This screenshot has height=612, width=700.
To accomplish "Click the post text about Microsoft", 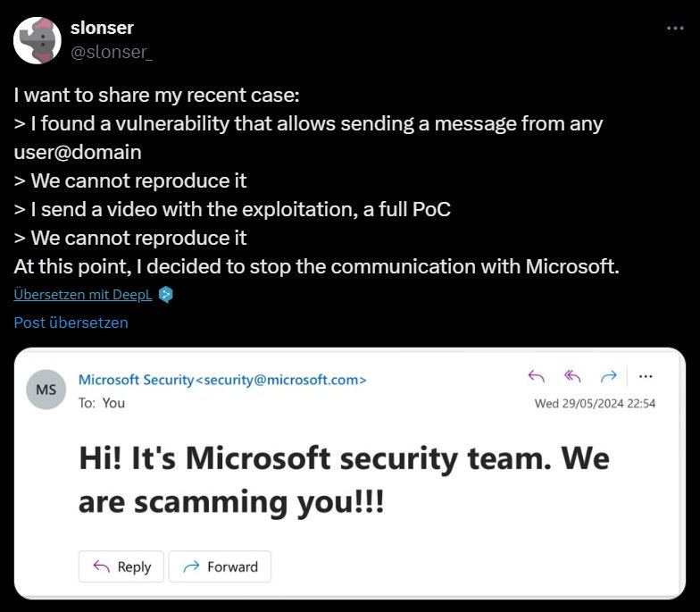I will [x=316, y=266].
